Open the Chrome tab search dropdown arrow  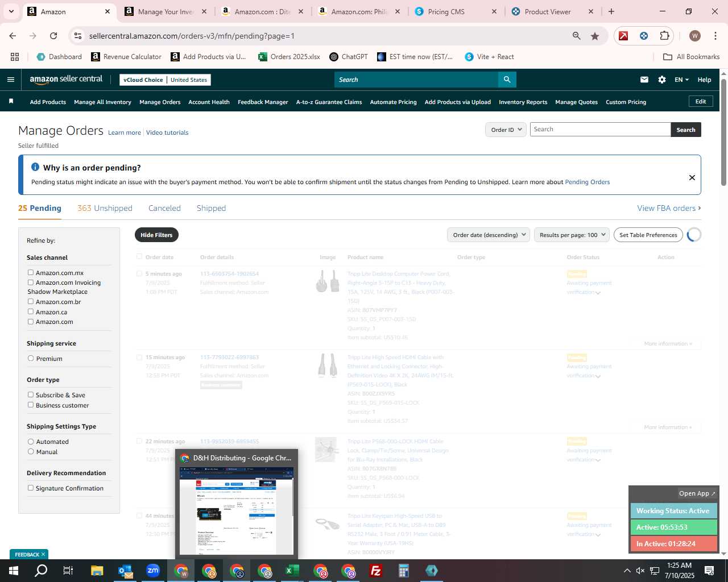tap(11, 11)
